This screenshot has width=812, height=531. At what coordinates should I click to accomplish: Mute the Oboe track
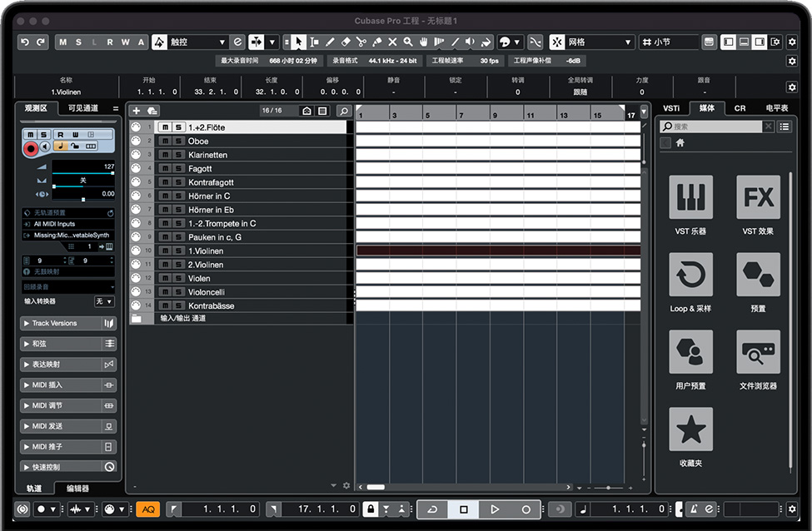[x=165, y=141]
